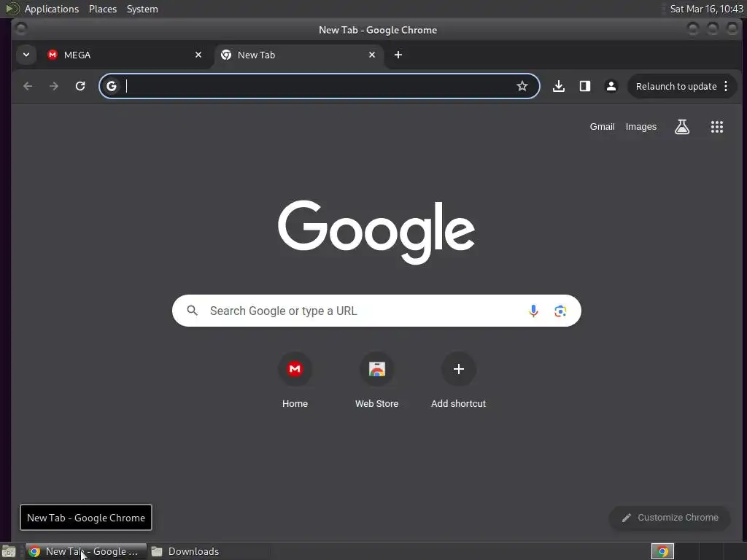
Task: Toggle the side panel icon
Action: coord(585,86)
